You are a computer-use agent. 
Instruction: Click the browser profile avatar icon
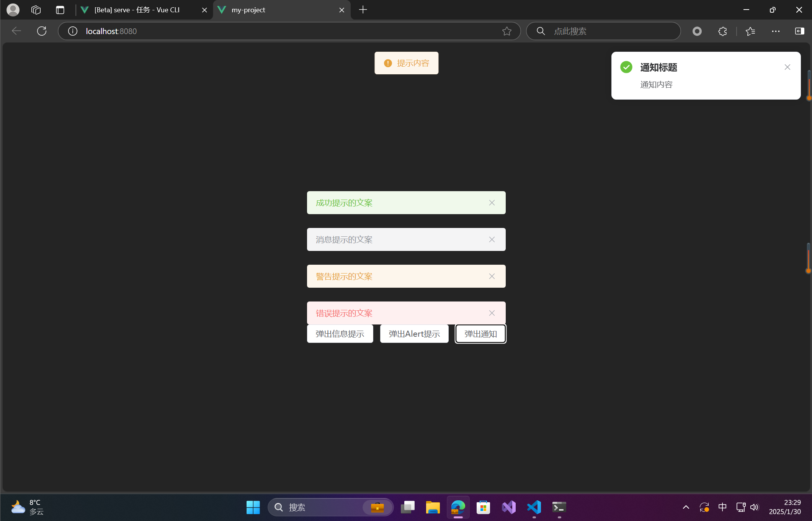coord(13,10)
